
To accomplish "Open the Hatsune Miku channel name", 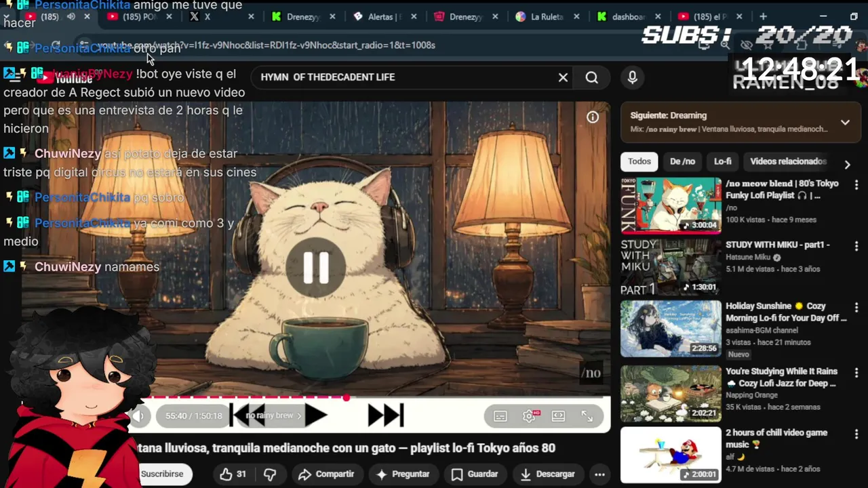I will click(749, 258).
